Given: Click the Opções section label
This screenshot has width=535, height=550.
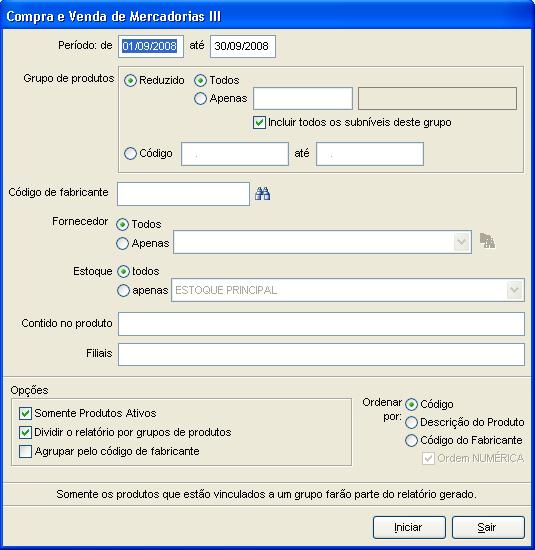Looking at the screenshot, I should (29, 390).
